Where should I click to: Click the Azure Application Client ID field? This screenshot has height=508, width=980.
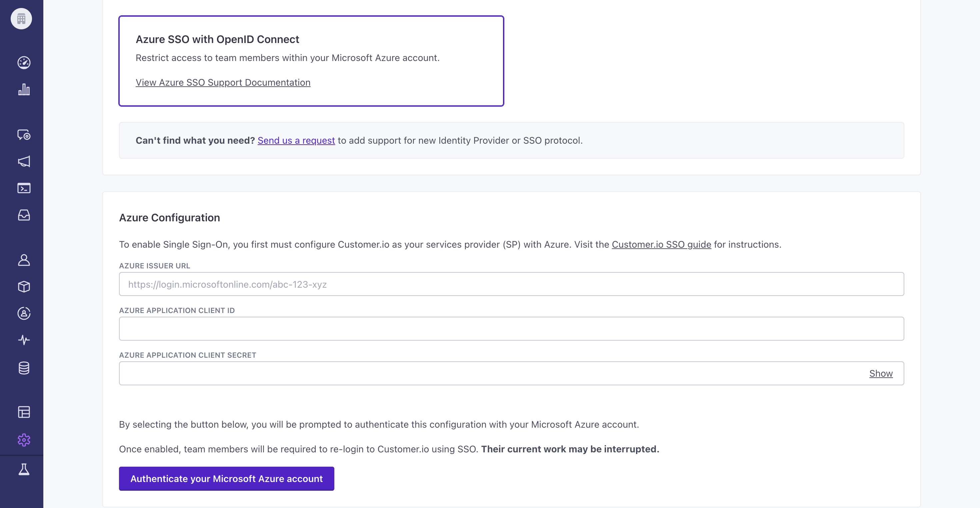click(511, 329)
